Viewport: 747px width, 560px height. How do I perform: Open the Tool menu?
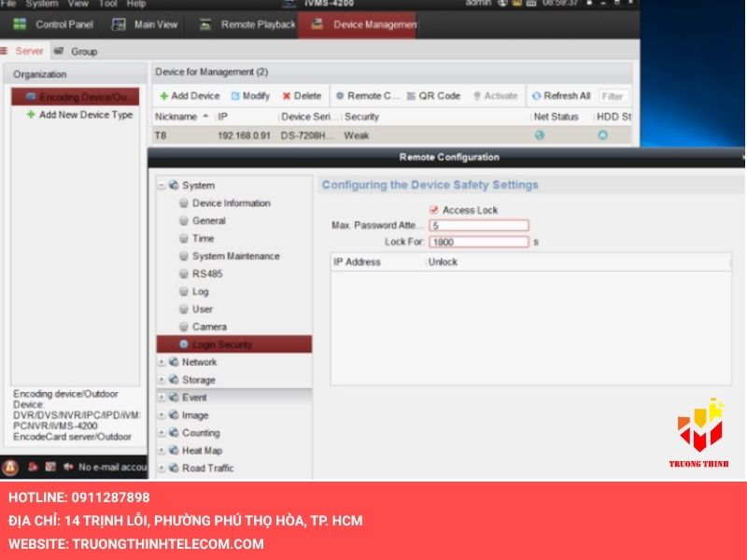107,4
